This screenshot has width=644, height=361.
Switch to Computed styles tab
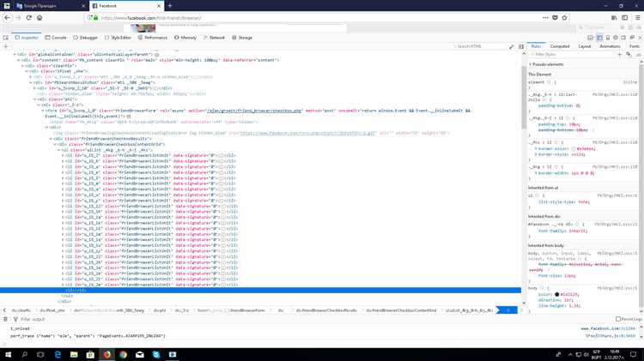[559, 46]
